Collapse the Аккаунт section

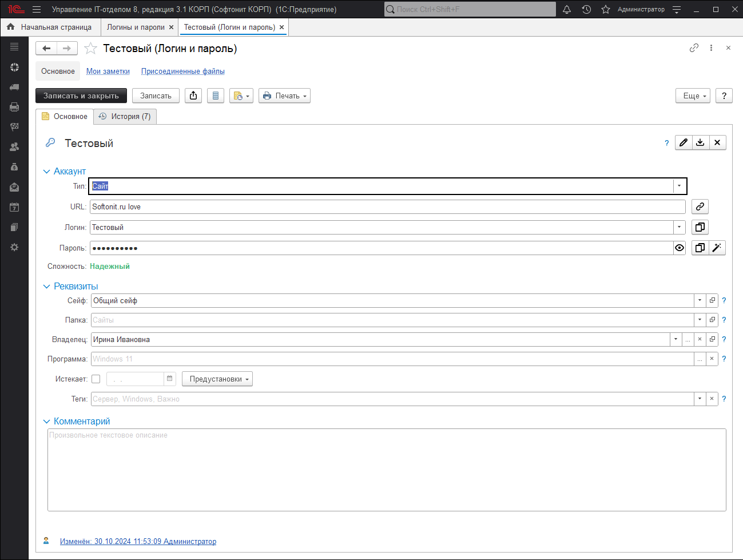(47, 172)
